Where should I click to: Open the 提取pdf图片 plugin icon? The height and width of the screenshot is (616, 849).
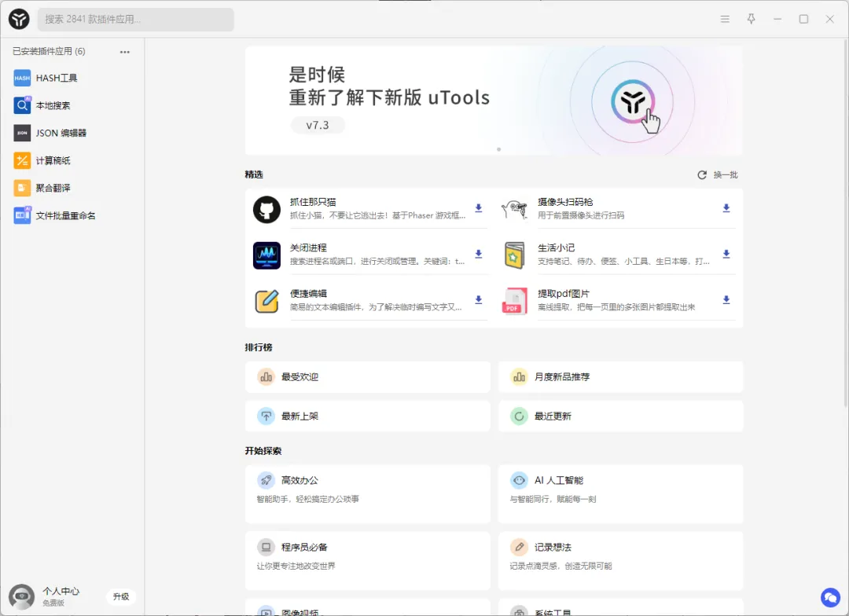[x=514, y=302]
